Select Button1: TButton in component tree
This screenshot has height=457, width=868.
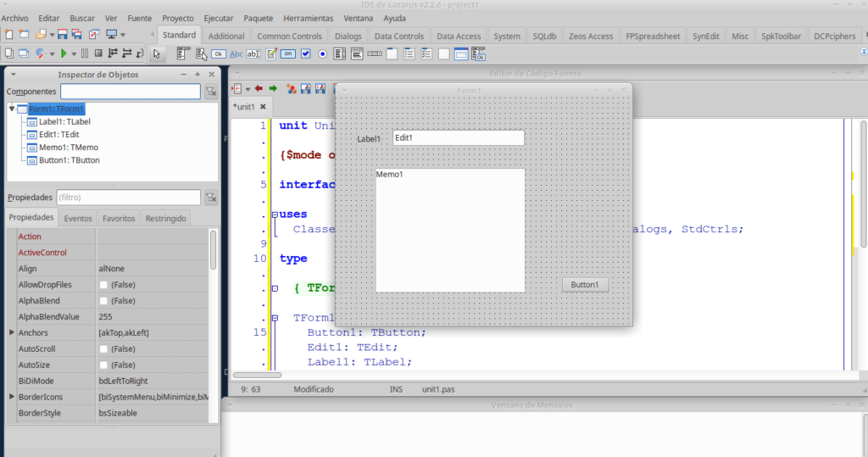pos(70,160)
